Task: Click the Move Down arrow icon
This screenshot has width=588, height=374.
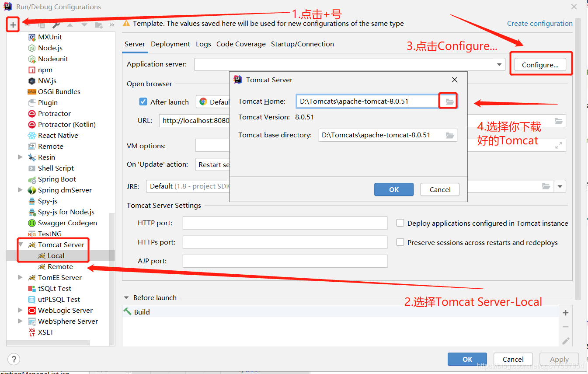Action: click(x=84, y=25)
